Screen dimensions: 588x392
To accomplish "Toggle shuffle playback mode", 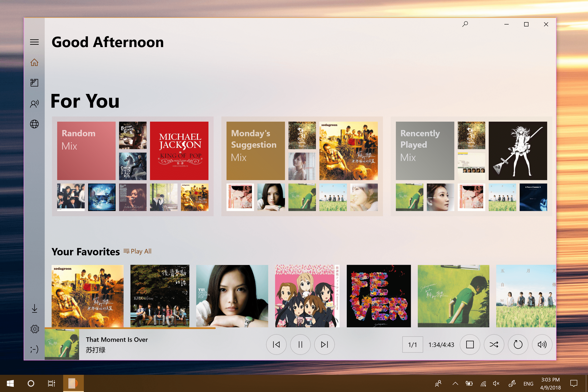I will [494, 345].
